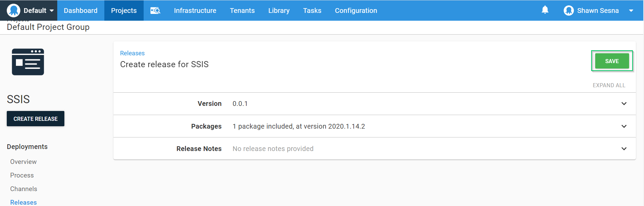The width and height of the screenshot is (644, 206).
Task: Click the Octopus Deploy logo icon
Action: click(x=14, y=11)
